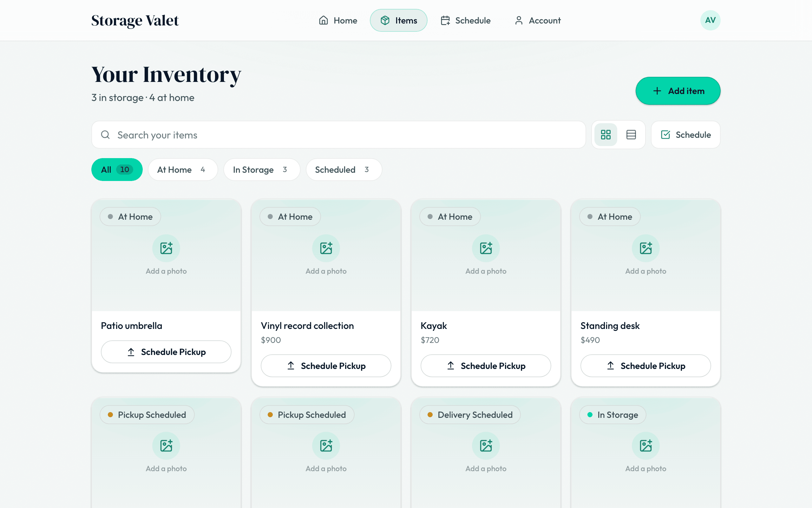Click the Storage Valet logo
Screen dimensions: 812x508
135,21
